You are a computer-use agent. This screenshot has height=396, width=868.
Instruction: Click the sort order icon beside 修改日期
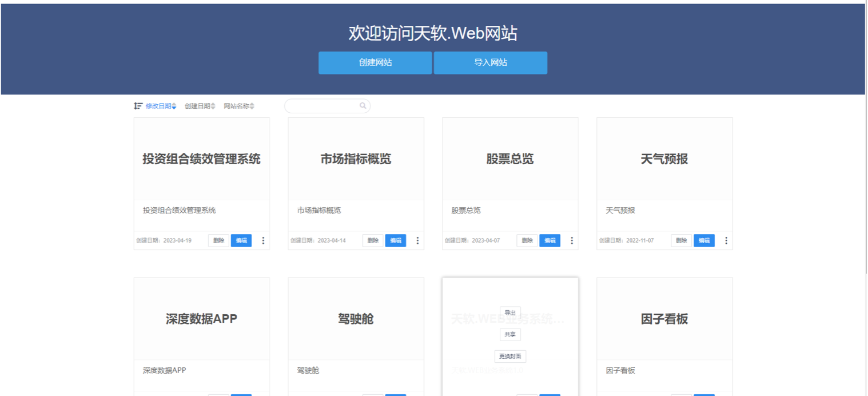tap(138, 106)
